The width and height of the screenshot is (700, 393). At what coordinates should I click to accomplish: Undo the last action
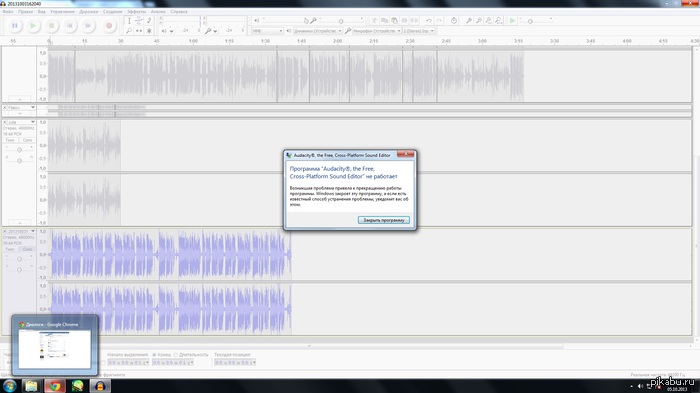click(x=429, y=21)
